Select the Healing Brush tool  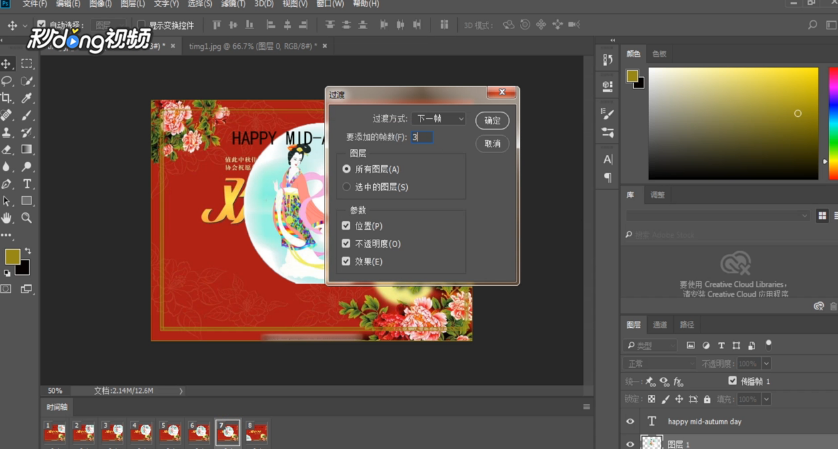(6, 115)
